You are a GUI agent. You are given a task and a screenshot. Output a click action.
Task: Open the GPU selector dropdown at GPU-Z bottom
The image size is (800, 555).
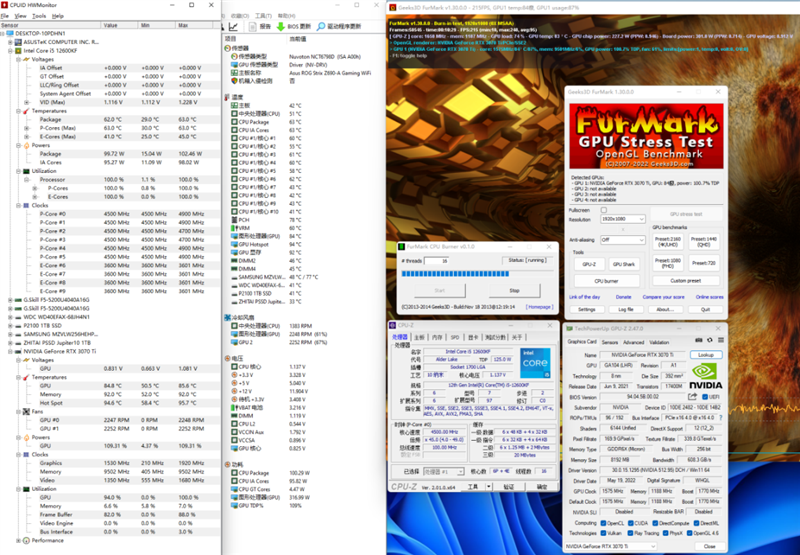tap(610, 546)
